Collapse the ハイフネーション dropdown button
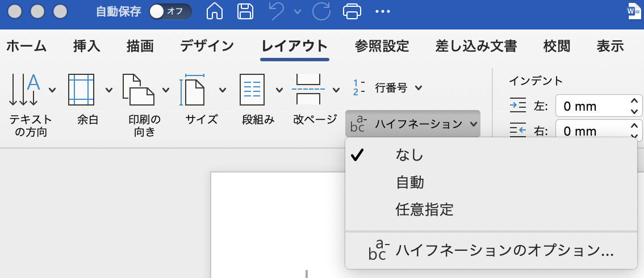Image resolution: width=644 pixels, height=278 pixels. pyautogui.click(x=413, y=124)
